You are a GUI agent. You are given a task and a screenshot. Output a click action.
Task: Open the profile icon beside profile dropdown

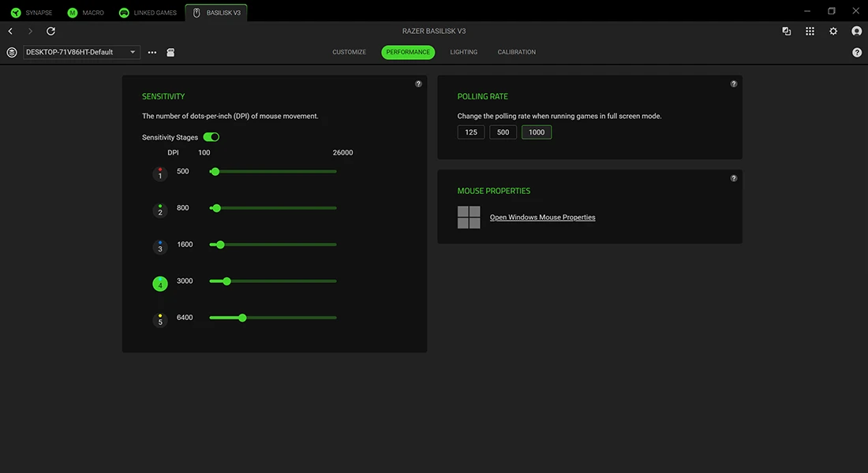[x=12, y=52]
